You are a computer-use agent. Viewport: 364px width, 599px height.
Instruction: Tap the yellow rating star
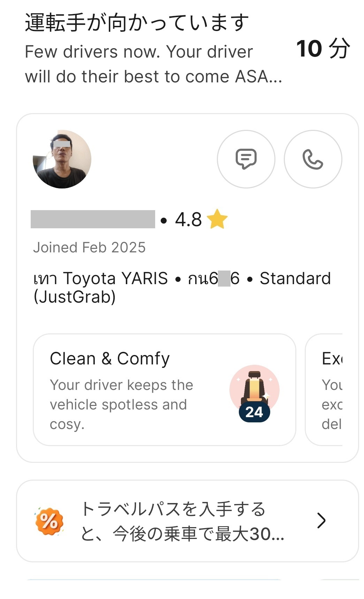tap(217, 219)
